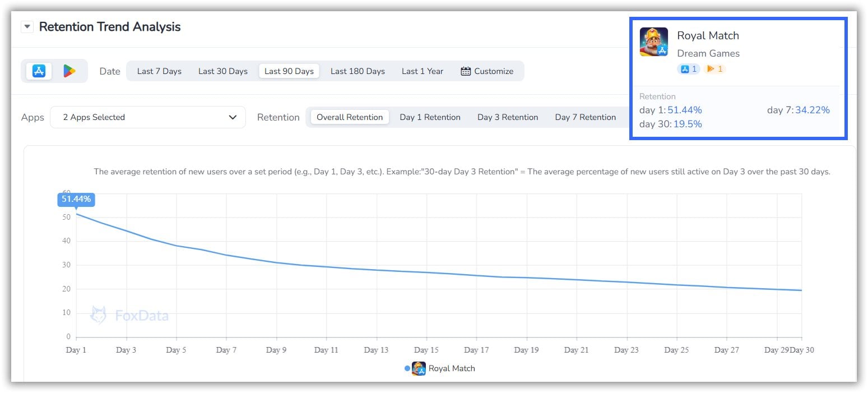
Task: Open the Dream Games developer link
Action: [708, 53]
